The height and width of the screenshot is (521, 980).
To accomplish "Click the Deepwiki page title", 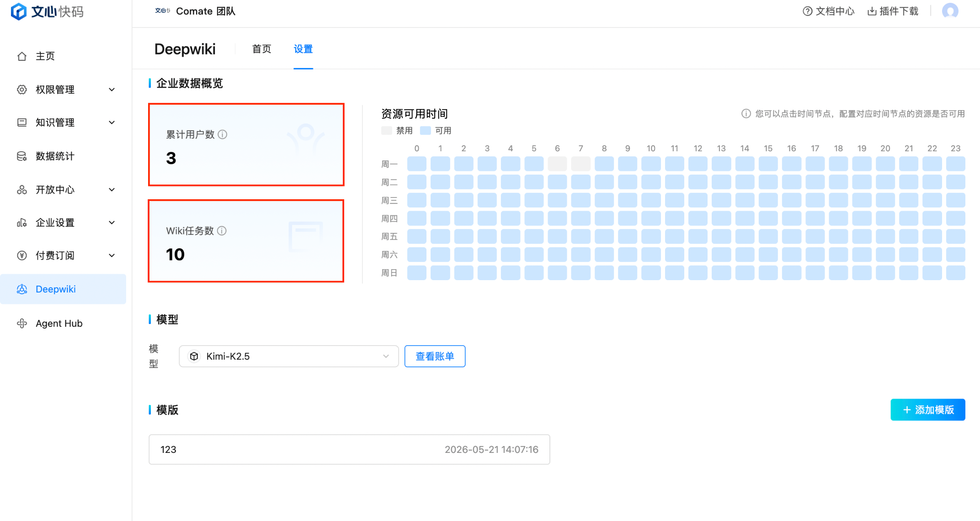I will (x=185, y=49).
